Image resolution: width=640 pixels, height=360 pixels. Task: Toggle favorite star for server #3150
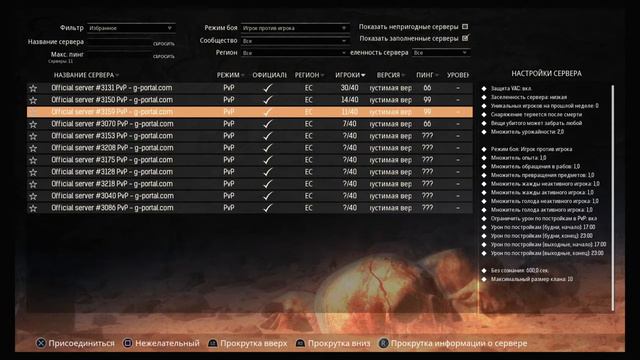point(33,100)
